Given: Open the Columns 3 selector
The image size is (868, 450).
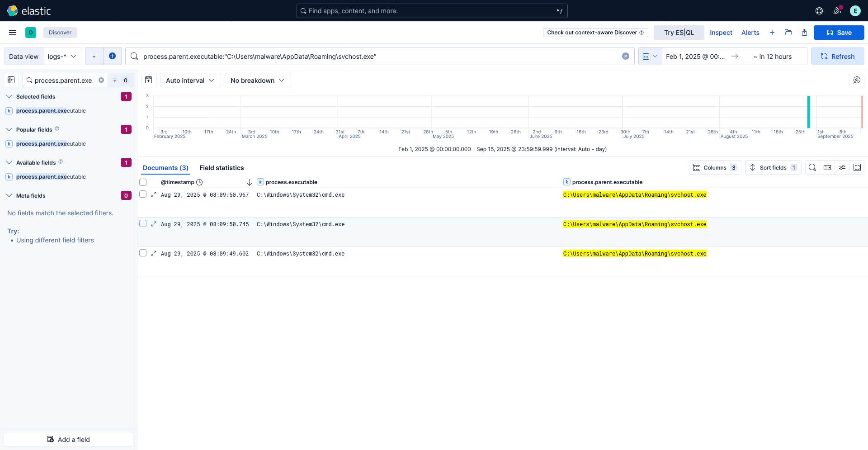Looking at the screenshot, I should (715, 167).
